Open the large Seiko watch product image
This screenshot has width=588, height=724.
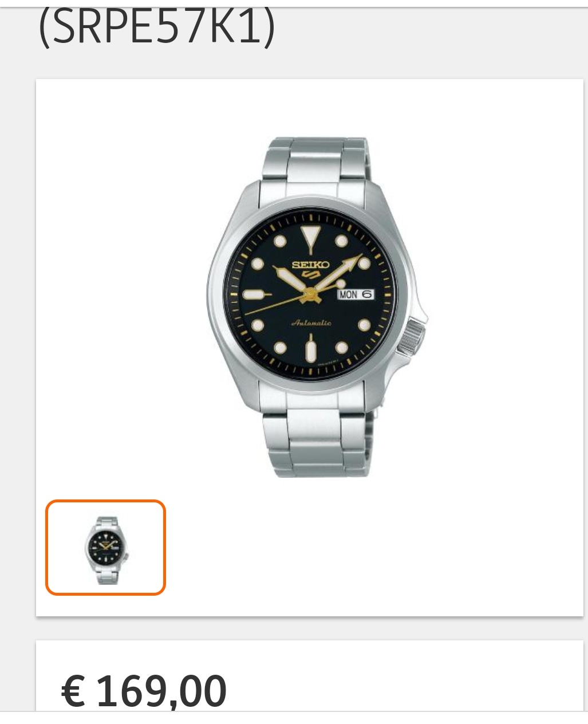(317, 306)
